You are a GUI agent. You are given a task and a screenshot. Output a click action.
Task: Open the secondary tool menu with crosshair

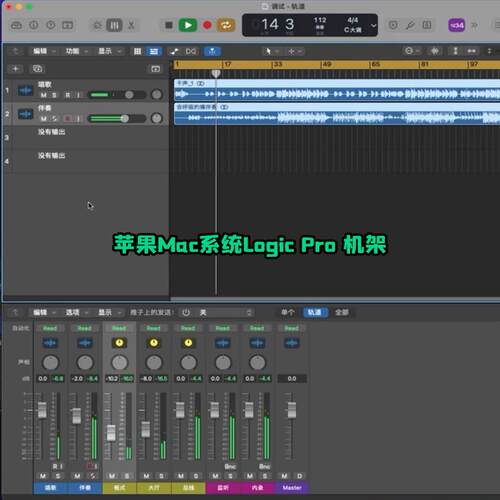click(x=295, y=51)
